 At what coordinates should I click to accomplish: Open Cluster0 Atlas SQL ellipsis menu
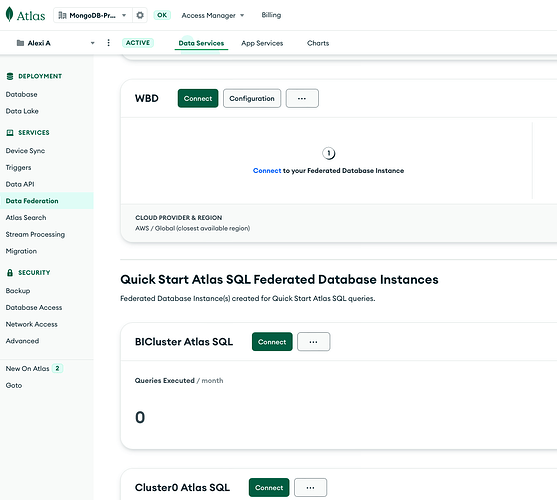310,488
